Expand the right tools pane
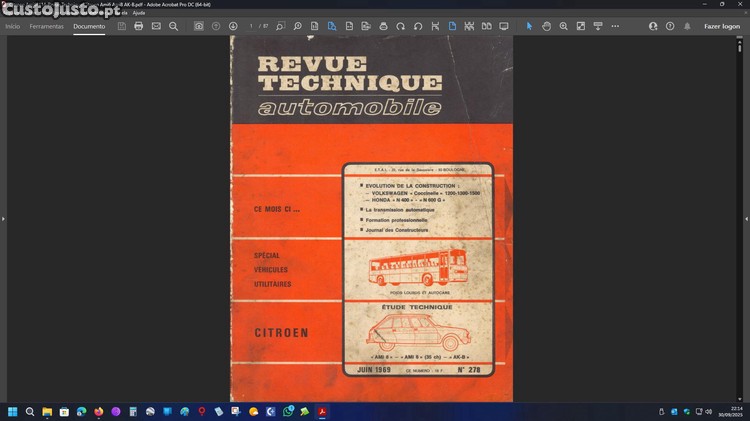 coord(746,218)
